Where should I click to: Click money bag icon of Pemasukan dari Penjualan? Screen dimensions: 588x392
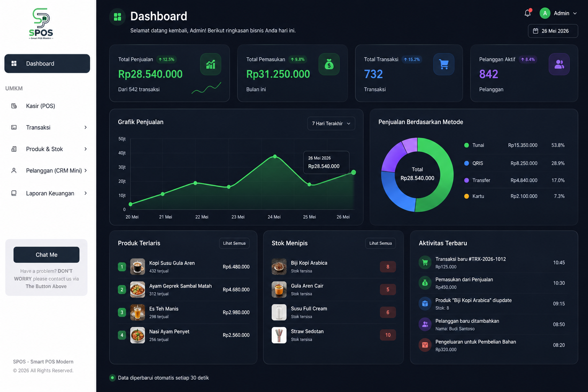click(x=425, y=283)
